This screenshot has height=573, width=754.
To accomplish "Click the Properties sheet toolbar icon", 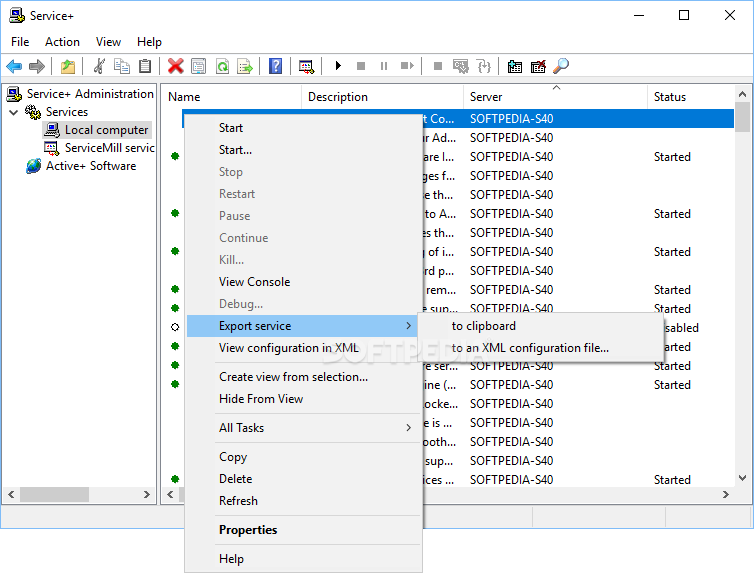I will point(198,66).
